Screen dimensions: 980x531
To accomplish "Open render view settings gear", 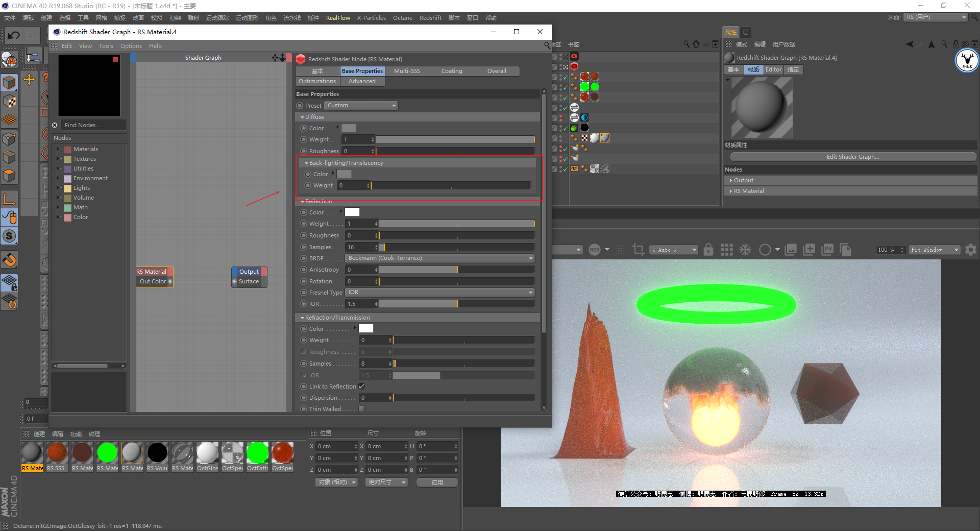I will point(971,249).
